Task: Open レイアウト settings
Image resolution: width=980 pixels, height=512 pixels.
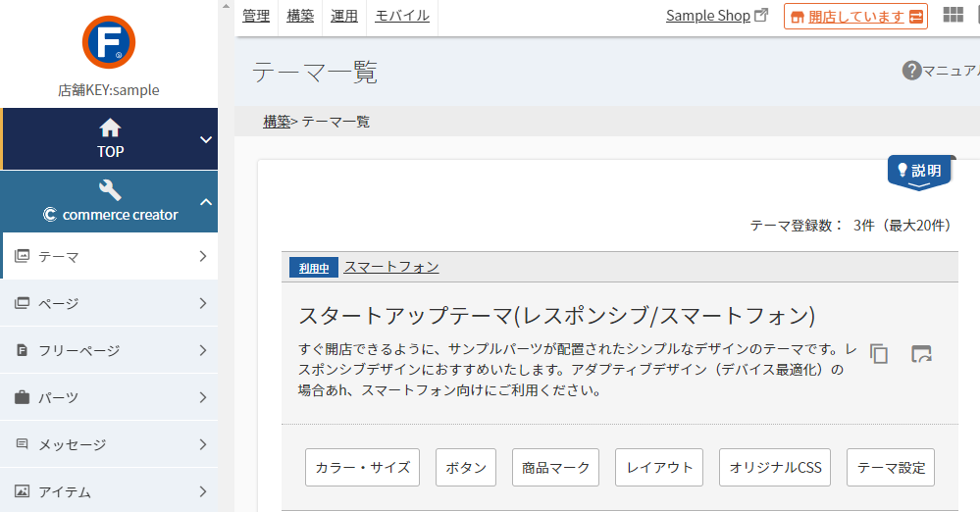Action: pyautogui.click(x=659, y=467)
